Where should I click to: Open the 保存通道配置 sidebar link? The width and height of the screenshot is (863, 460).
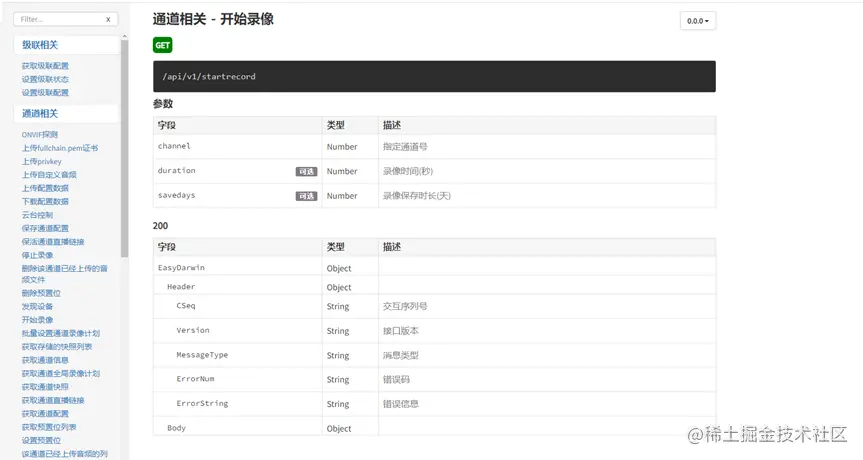(x=45, y=228)
